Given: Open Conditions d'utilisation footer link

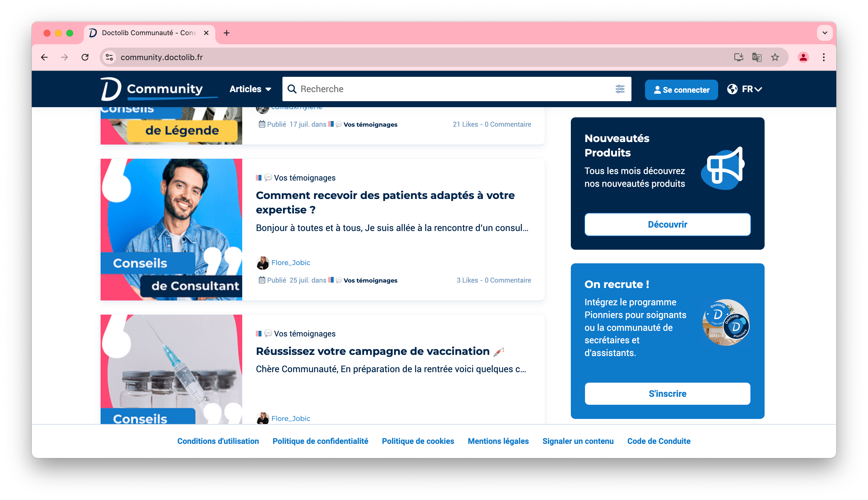Looking at the screenshot, I should coord(218,441).
